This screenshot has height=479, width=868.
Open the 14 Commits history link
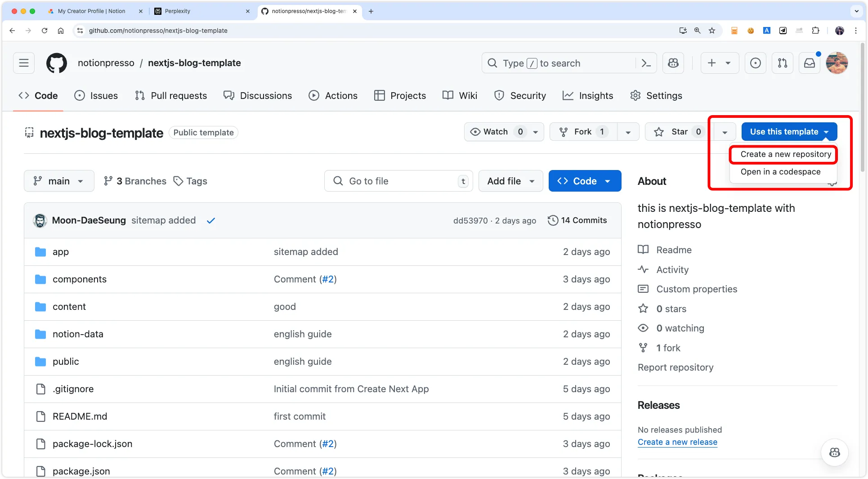[577, 220]
